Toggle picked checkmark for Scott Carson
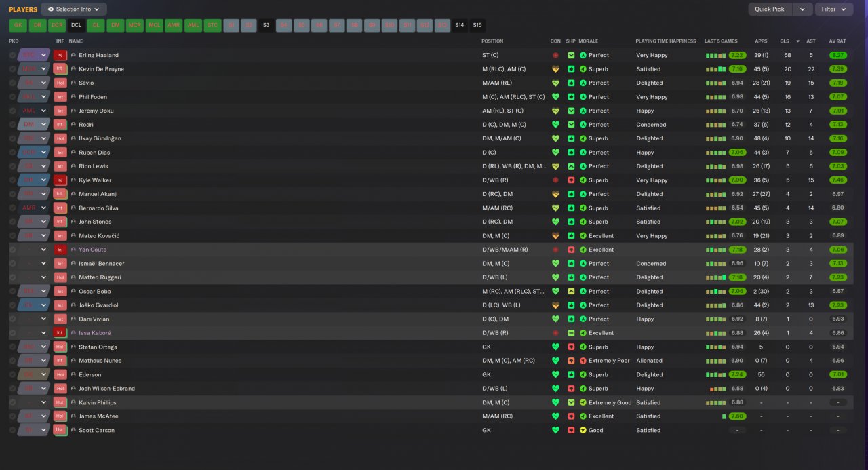 pyautogui.click(x=13, y=430)
